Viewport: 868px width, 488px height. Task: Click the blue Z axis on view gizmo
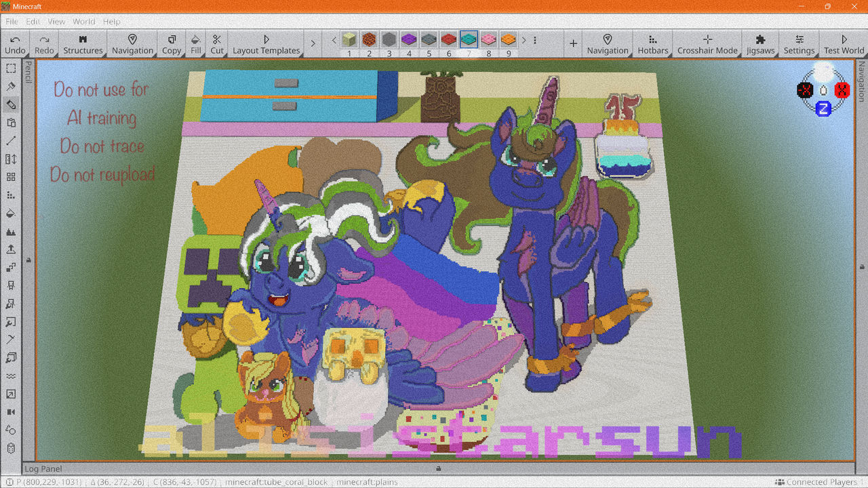pos(823,108)
